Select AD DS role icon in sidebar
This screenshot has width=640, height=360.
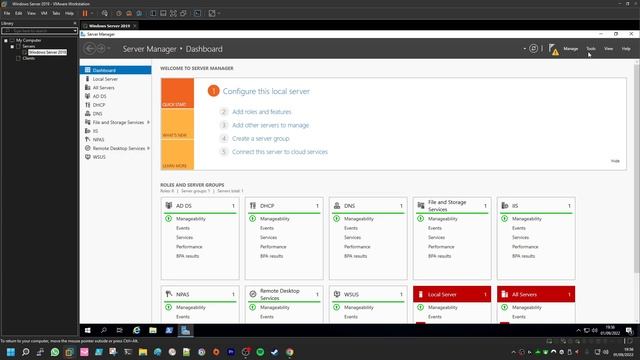[x=87, y=96]
